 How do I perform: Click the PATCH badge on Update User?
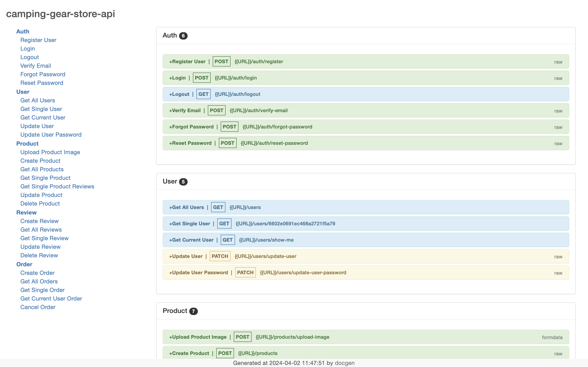tap(220, 256)
